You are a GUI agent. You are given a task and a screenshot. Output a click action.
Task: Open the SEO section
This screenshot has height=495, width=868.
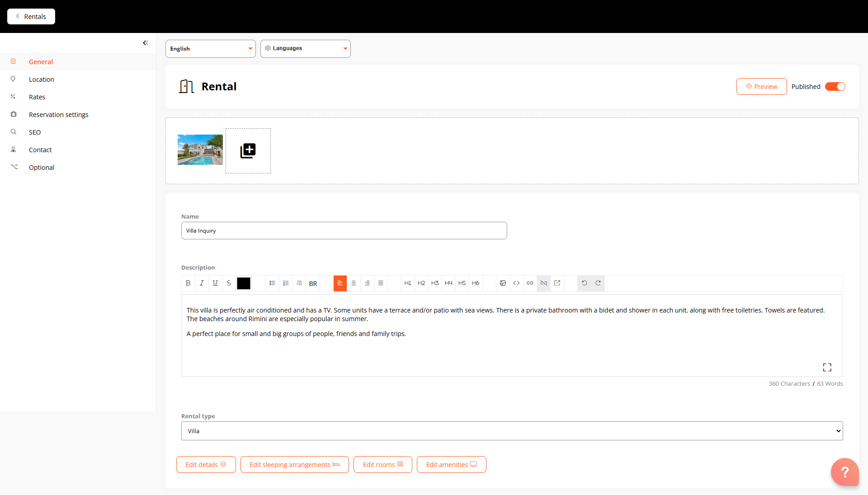(78, 132)
